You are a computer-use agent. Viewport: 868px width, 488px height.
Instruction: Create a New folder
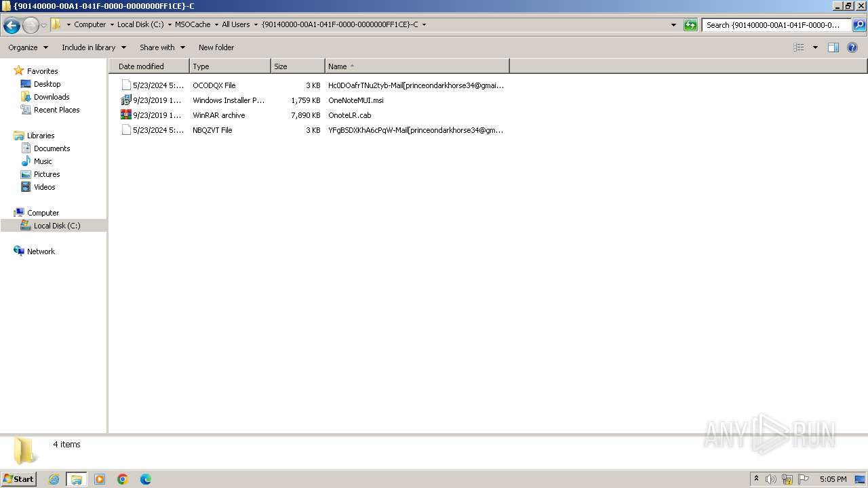(216, 47)
